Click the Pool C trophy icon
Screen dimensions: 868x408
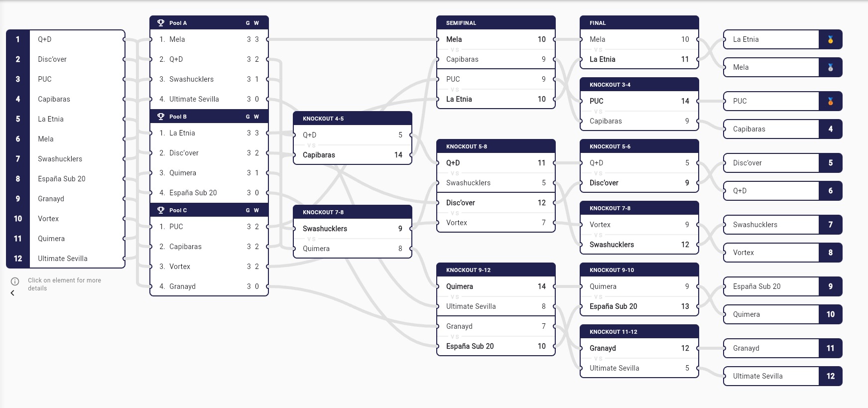161,210
